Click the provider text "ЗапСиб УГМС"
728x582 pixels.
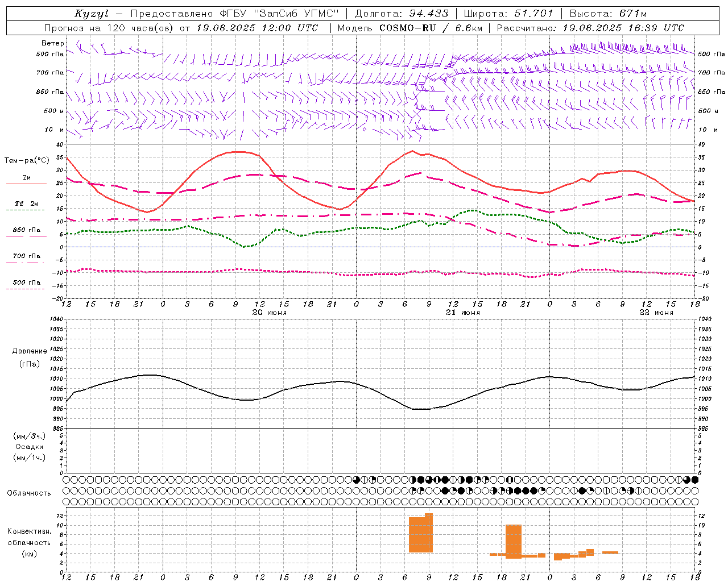point(296,14)
